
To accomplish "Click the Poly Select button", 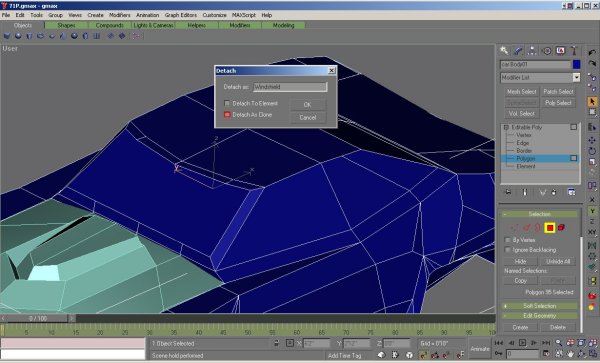I will (558, 103).
